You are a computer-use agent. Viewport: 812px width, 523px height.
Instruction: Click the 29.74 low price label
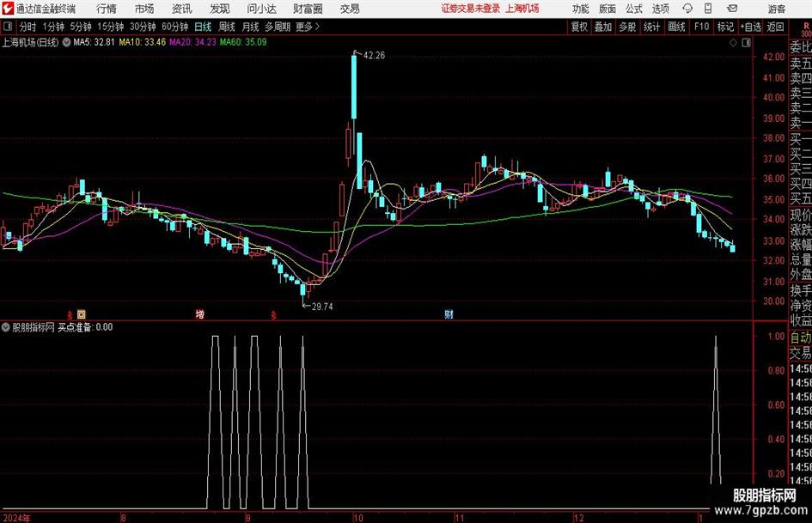click(x=322, y=307)
